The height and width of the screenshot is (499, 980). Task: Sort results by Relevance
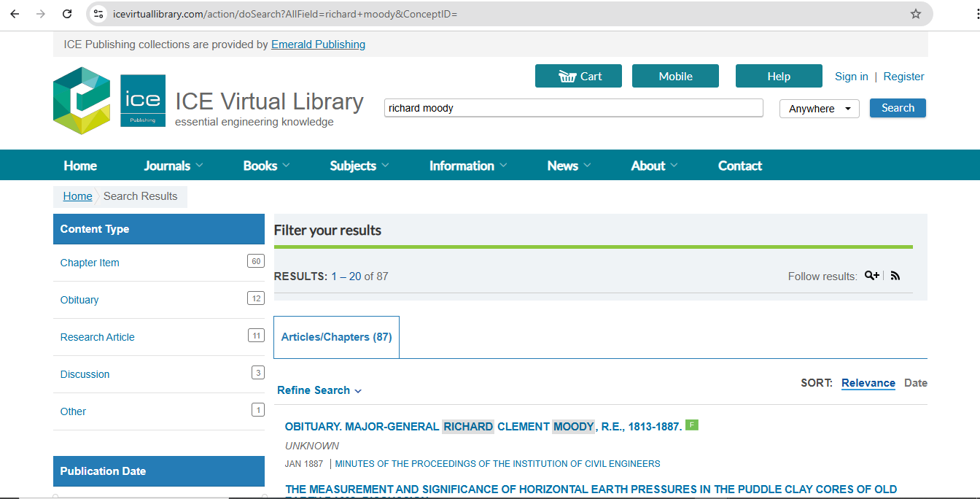tap(868, 383)
